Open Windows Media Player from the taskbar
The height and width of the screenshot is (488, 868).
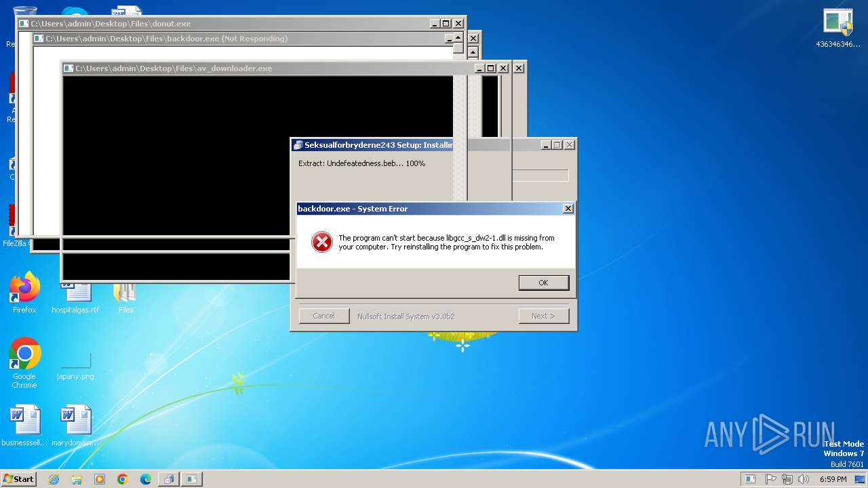[x=100, y=479]
